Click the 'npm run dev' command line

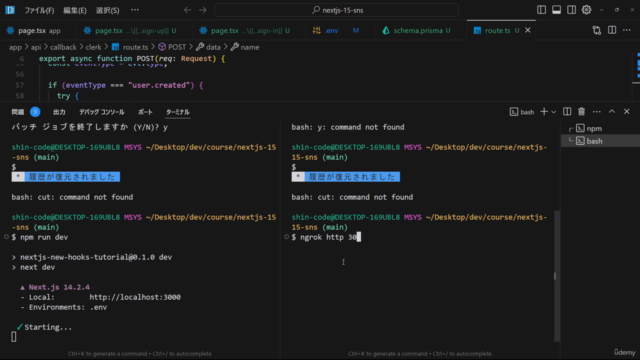[40, 237]
